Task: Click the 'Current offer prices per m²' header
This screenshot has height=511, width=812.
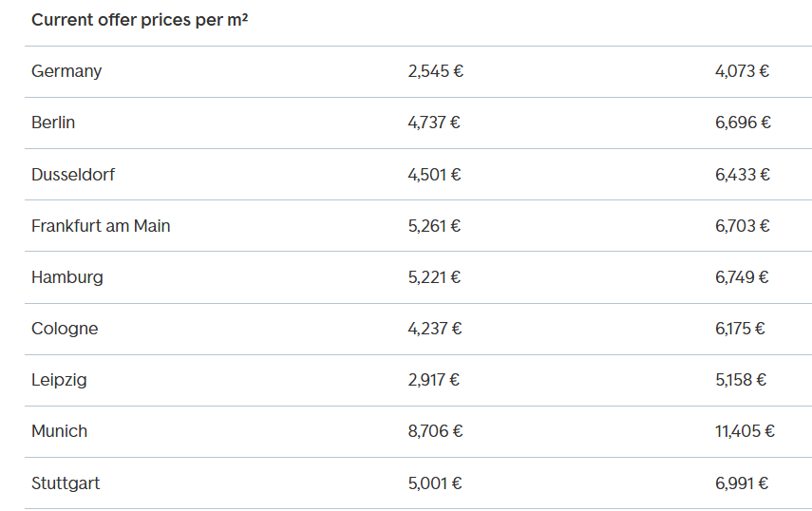Action: 140,20
